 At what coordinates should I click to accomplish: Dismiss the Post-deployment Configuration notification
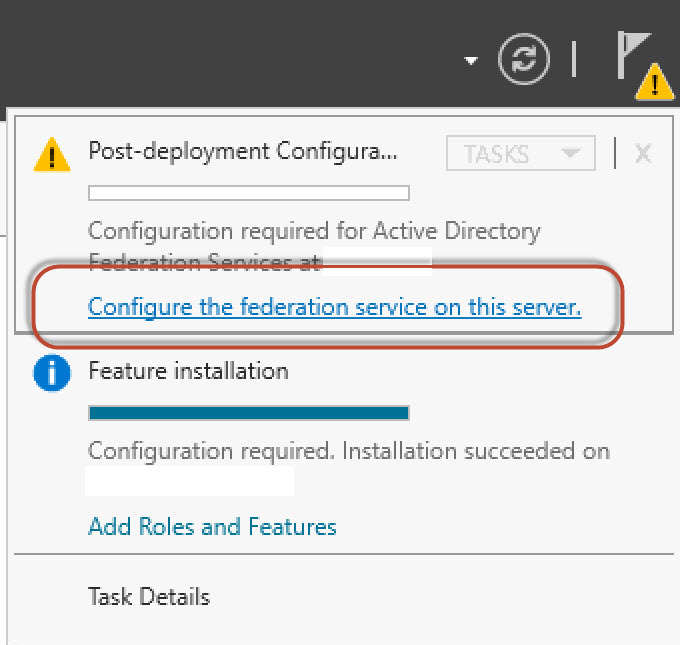(x=643, y=153)
